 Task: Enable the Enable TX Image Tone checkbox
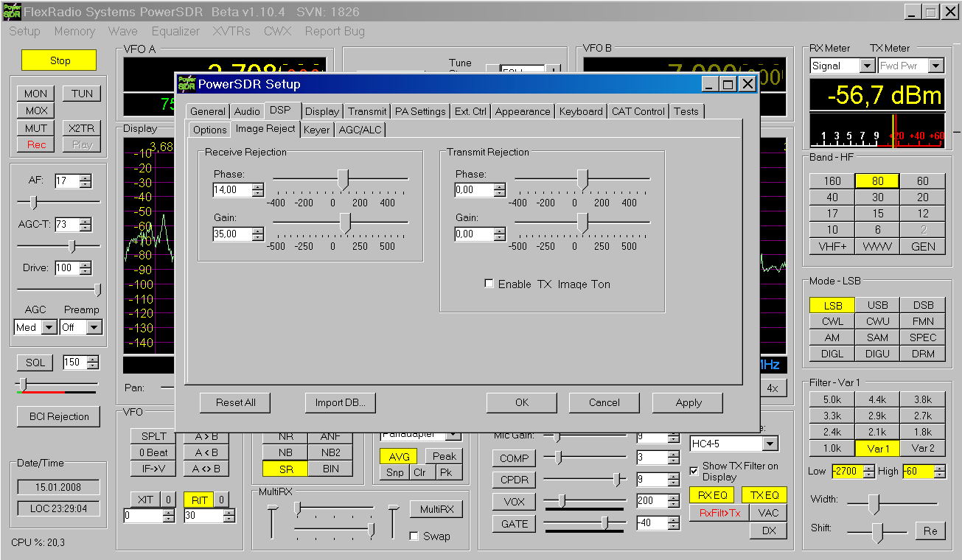pyautogui.click(x=489, y=284)
